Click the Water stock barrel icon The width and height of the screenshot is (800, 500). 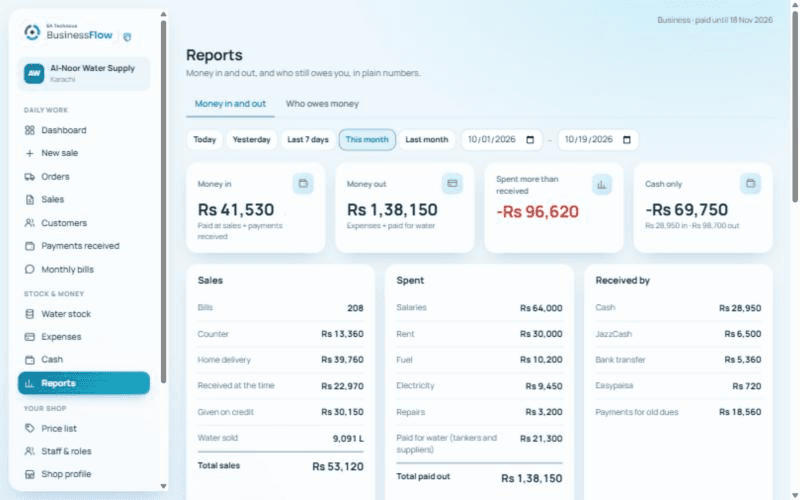point(30,314)
